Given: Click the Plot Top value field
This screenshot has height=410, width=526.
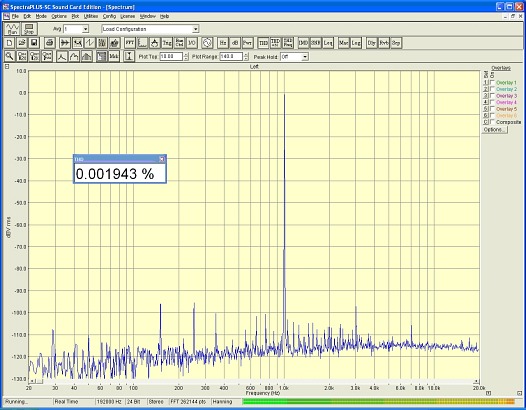Looking at the screenshot, I should coord(171,57).
